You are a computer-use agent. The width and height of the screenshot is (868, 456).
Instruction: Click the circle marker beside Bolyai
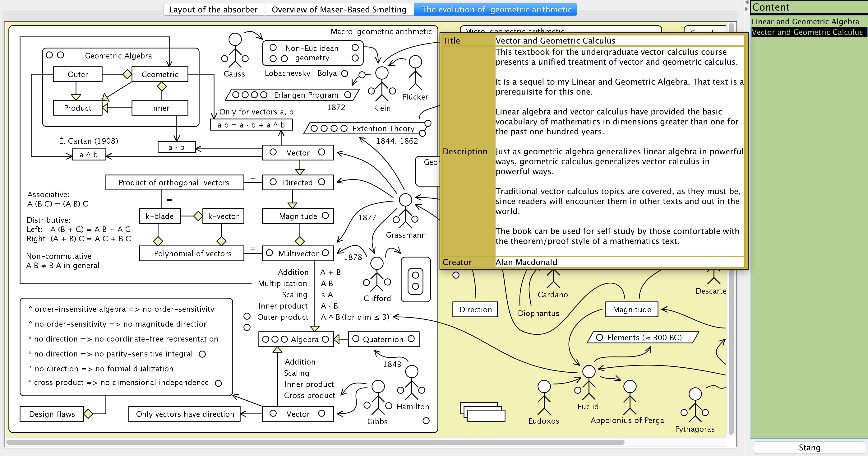click(344, 73)
